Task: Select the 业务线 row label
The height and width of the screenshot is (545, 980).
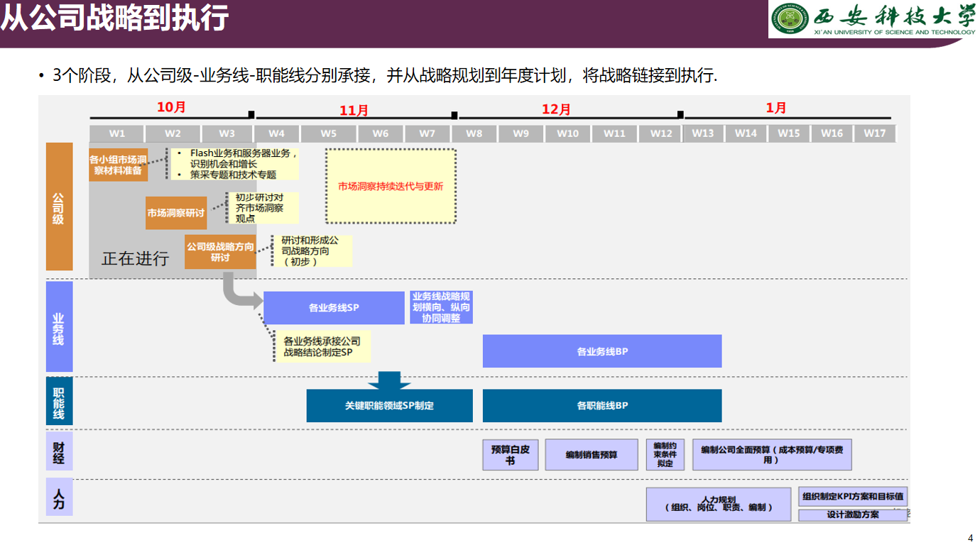Action: coord(59,327)
